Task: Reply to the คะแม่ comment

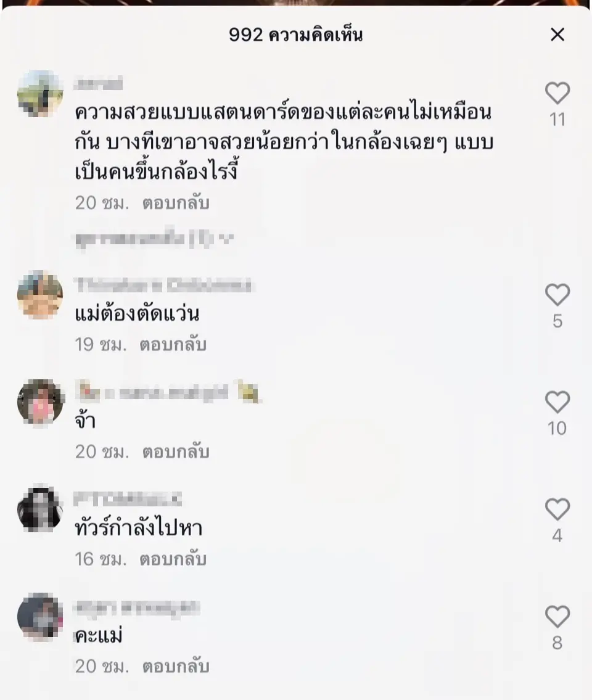Action: [176, 667]
